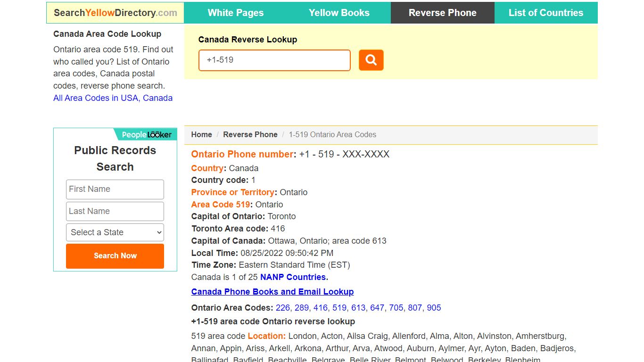Open area code 807 link
Screen dimensions: 644x362
tap(415, 308)
